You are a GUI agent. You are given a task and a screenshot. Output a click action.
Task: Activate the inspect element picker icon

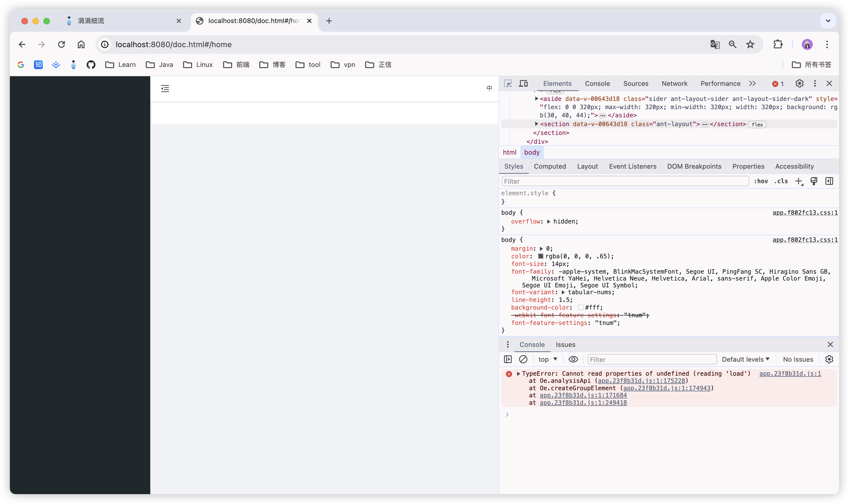[x=508, y=84]
